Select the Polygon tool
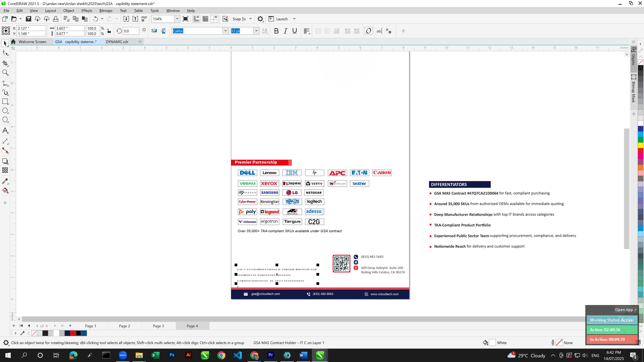 coord(5,120)
